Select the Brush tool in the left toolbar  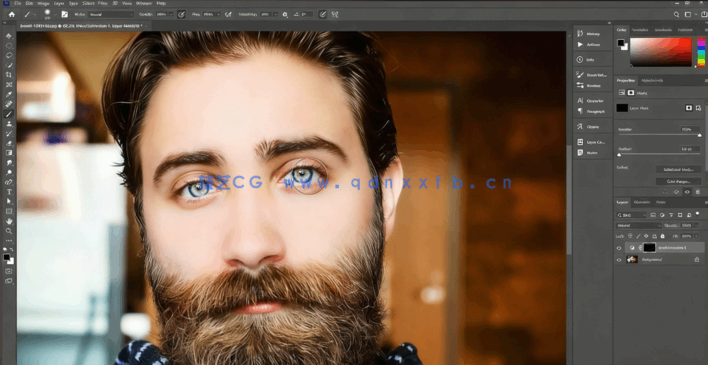pyautogui.click(x=9, y=114)
